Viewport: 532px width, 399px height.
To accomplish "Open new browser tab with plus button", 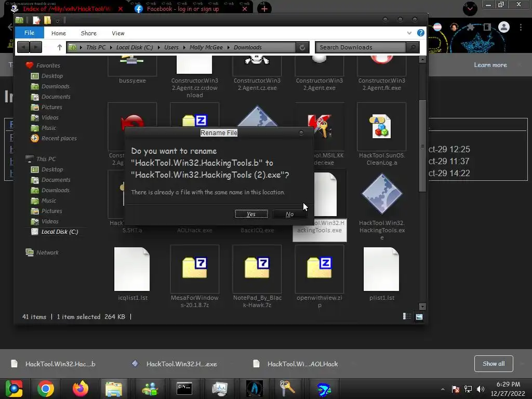I will coord(264,8).
